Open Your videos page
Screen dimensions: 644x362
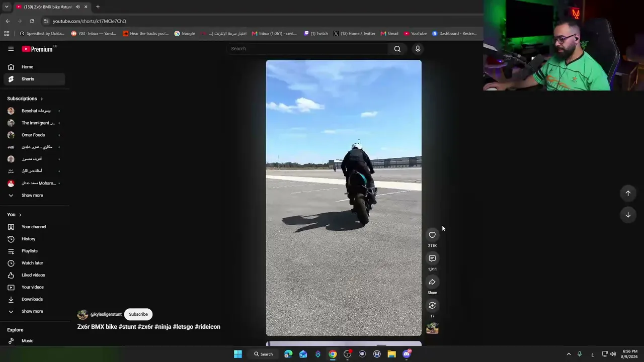(x=34, y=287)
